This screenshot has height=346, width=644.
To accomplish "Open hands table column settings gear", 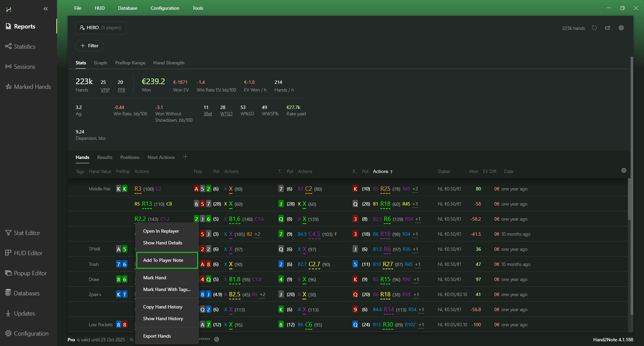I will coord(624,171).
